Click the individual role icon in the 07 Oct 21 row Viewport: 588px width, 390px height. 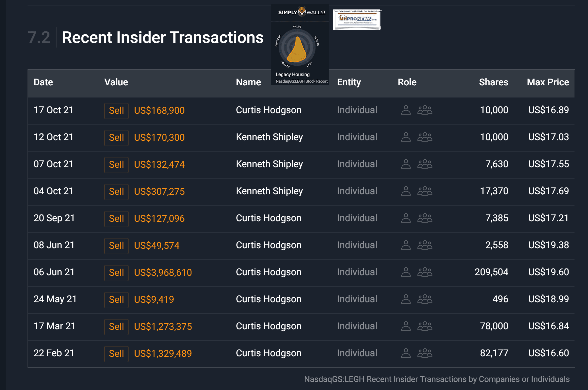click(406, 164)
